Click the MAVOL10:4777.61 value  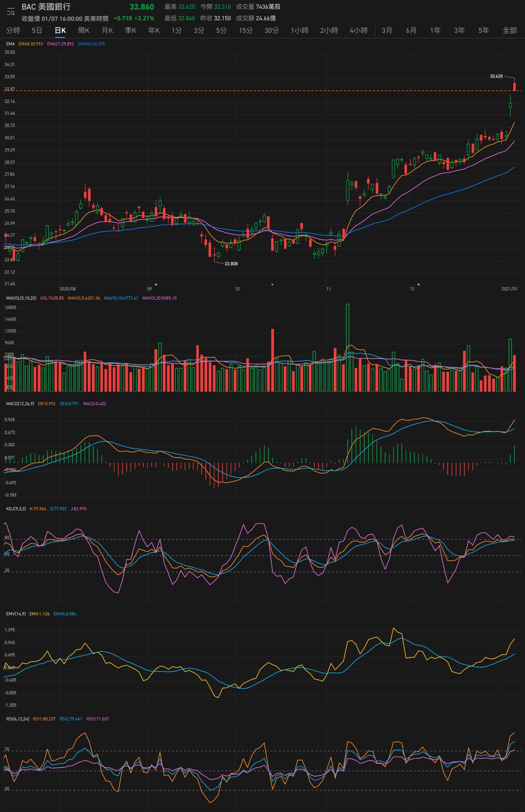coord(121,298)
